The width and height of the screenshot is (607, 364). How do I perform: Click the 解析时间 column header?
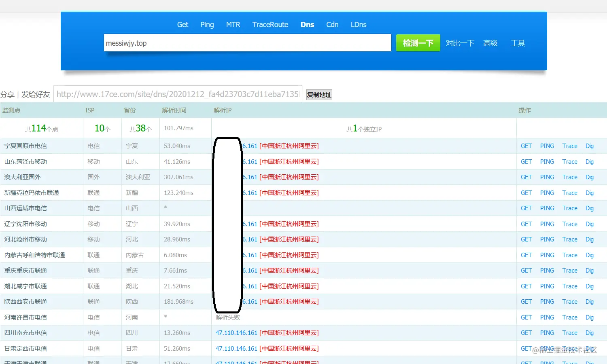coord(174,110)
